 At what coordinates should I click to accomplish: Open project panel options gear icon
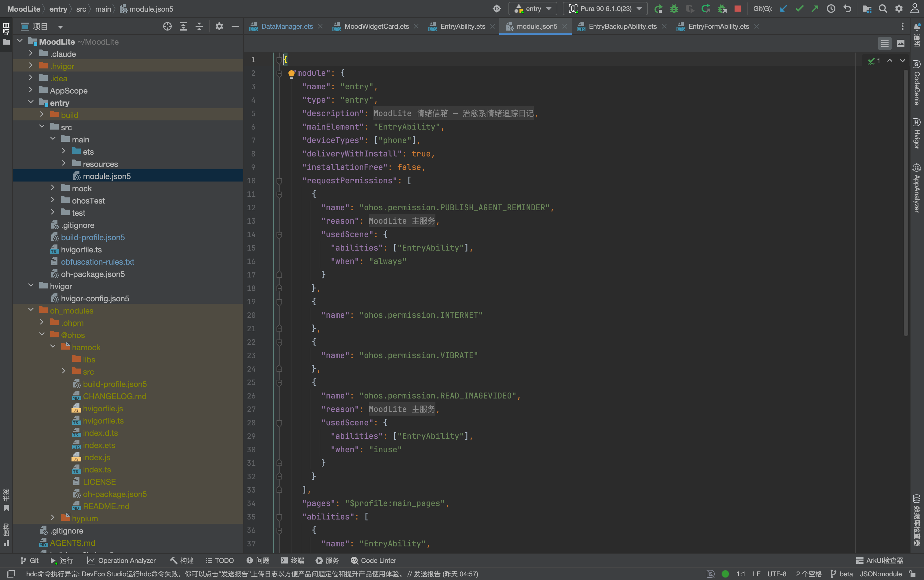coord(219,27)
